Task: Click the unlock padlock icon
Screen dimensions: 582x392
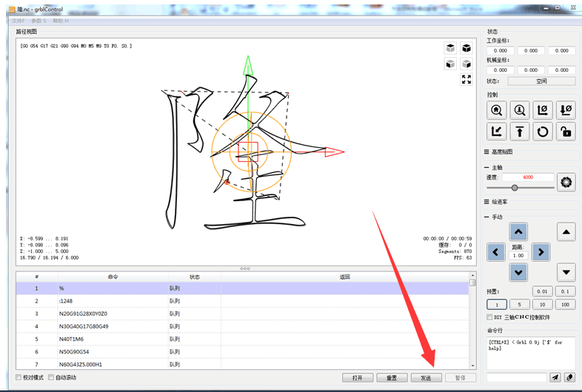Action: pyautogui.click(x=566, y=132)
